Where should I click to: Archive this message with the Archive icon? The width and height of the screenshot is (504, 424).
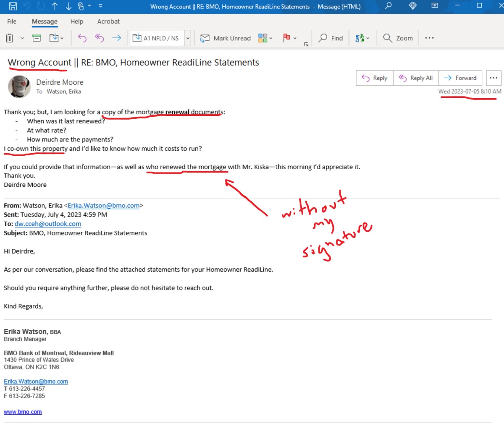pyautogui.click(x=37, y=38)
